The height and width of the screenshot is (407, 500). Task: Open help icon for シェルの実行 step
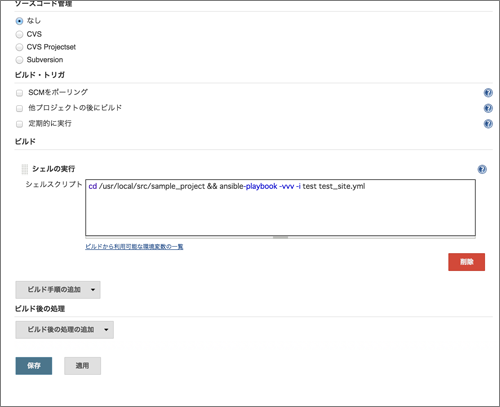(482, 169)
